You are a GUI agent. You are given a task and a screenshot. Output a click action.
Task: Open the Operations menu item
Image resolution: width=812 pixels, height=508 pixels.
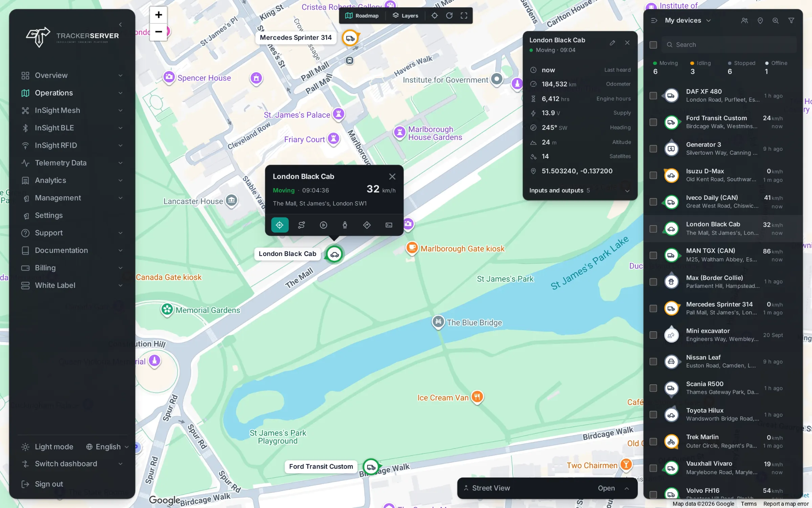(72, 93)
